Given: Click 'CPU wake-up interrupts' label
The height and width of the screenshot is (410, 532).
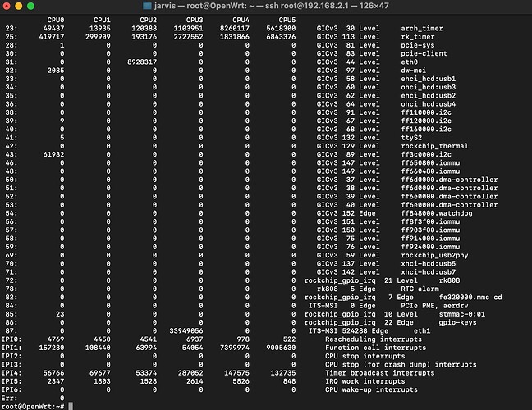Looking at the screenshot, I should tap(371, 390).
